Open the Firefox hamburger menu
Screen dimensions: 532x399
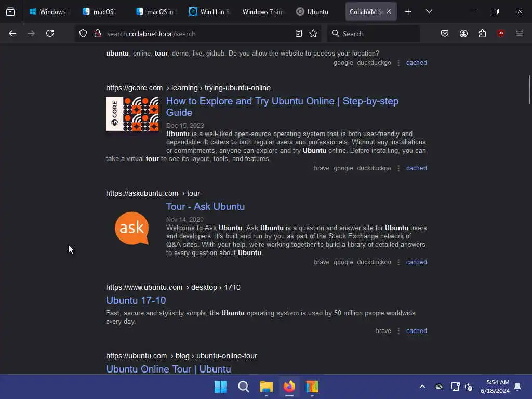tap(520, 33)
